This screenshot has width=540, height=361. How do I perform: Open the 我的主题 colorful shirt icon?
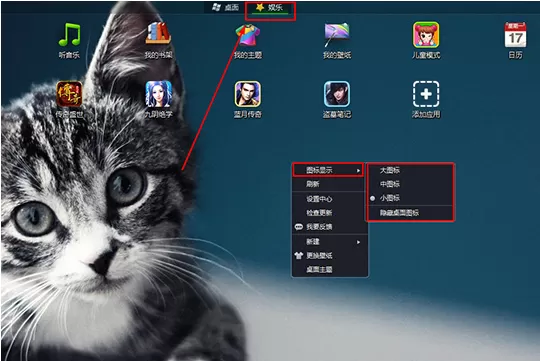click(x=248, y=35)
